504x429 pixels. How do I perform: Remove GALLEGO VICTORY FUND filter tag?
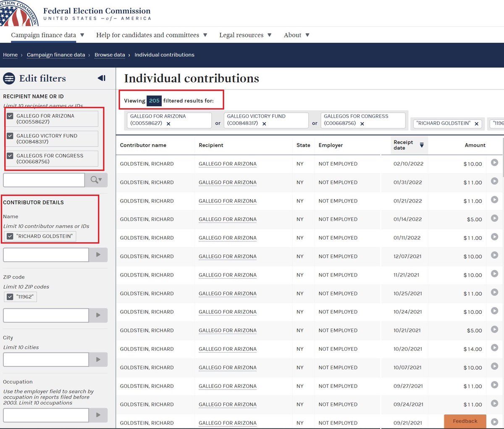tap(264, 124)
